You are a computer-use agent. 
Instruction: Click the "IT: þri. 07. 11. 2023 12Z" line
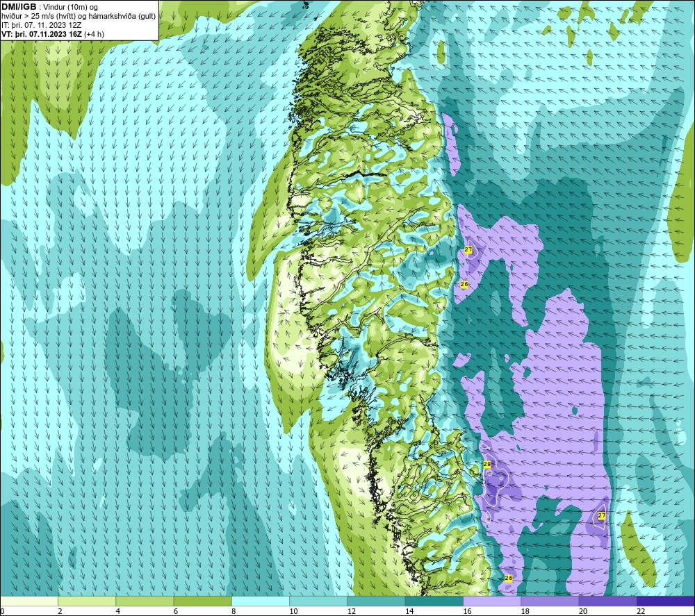coord(42,25)
